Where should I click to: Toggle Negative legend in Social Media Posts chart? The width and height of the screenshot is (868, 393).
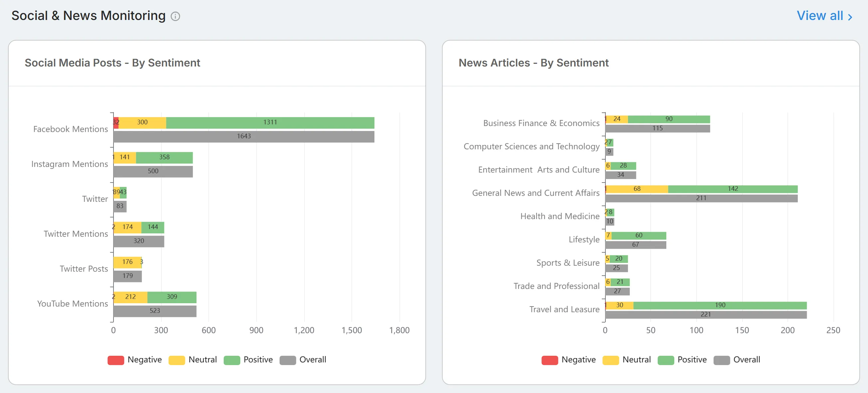[134, 360]
